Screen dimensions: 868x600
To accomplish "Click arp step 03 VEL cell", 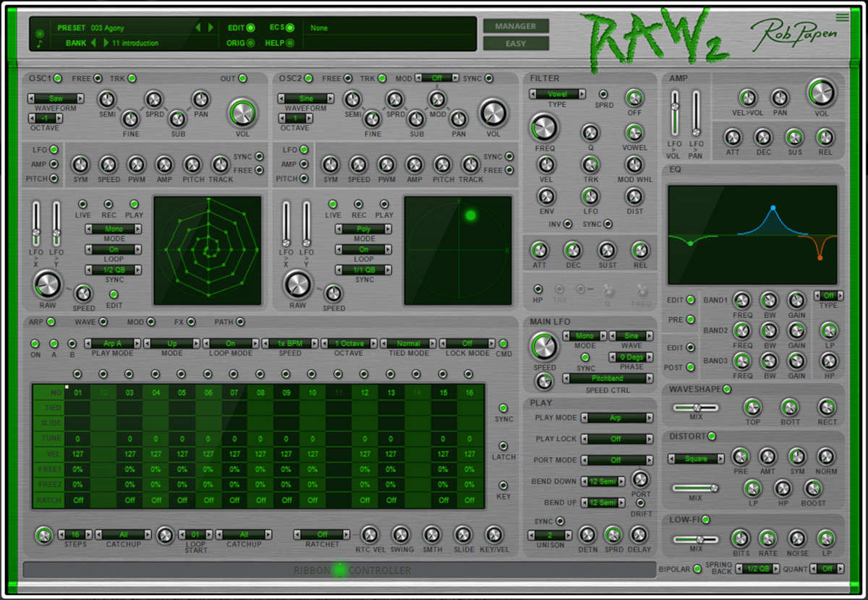I will (129, 454).
